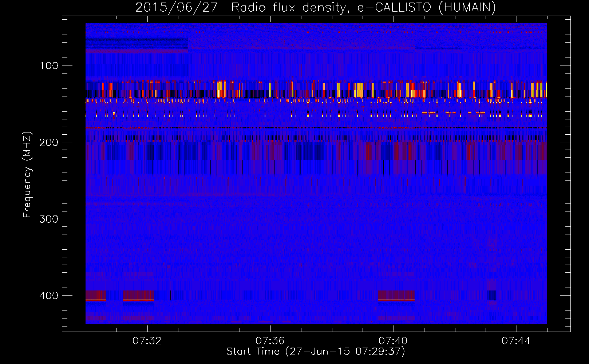Click the 300 MHz frequency tick label

click(x=49, y=219)
